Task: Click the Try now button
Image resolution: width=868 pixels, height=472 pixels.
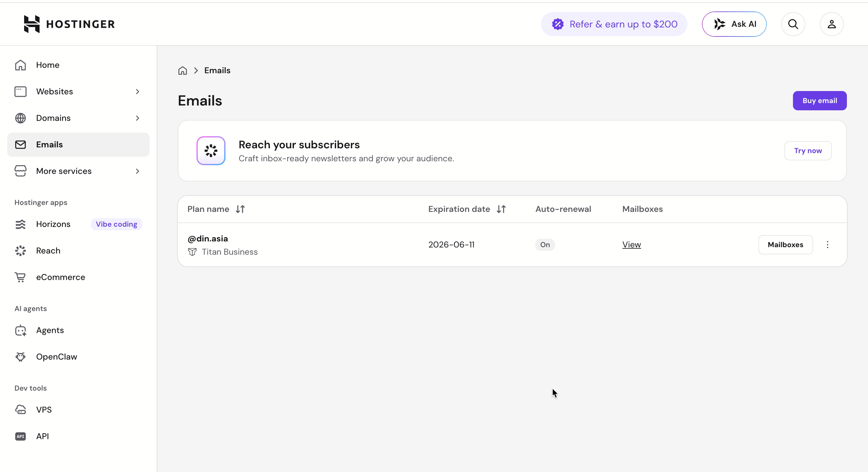Action: 808,151
